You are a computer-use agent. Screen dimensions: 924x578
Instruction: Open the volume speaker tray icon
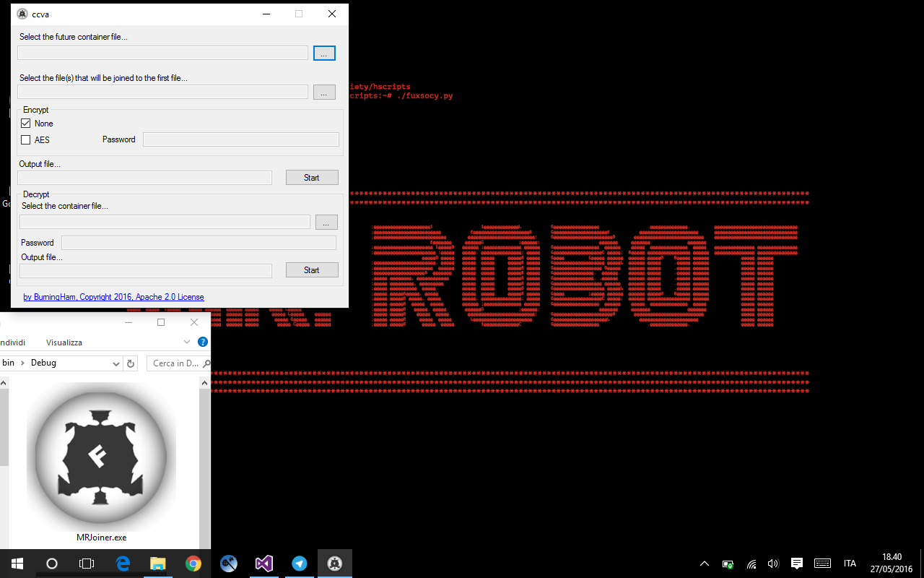point(773,564)
